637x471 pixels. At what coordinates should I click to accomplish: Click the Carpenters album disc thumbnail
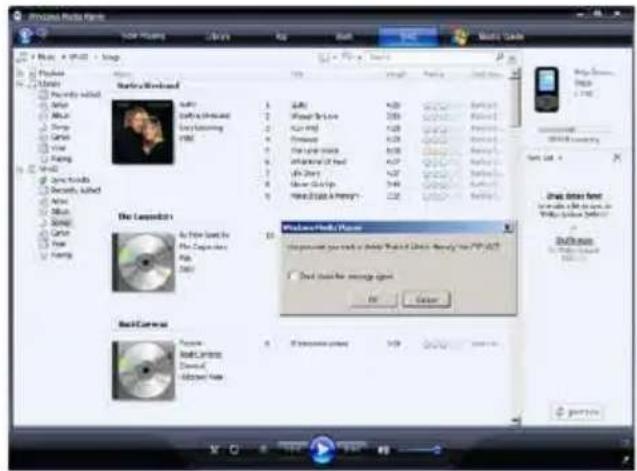coord(143,262)
